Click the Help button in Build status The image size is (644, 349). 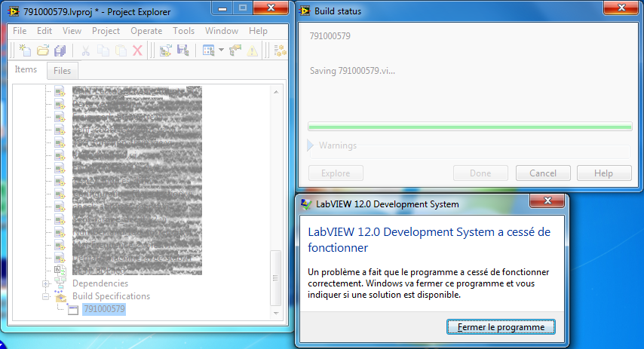coord(604,173)
